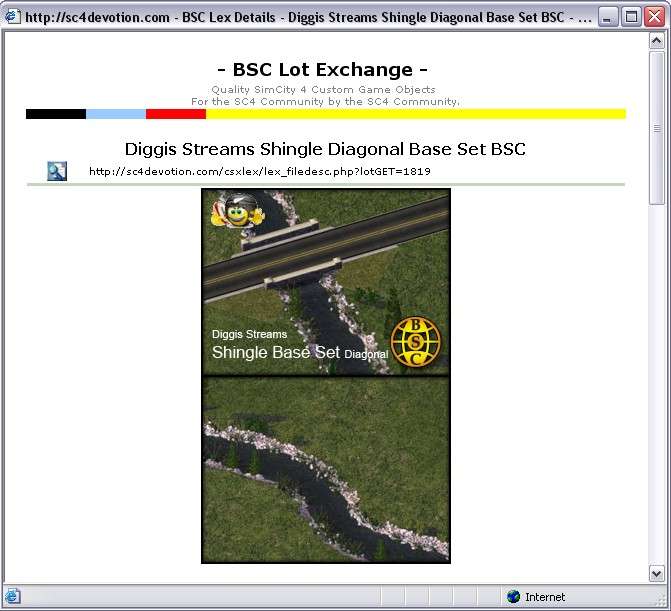Image resolution: width=671 pixels, height=611 pixels.
Task: Click the lower diagonal stream preview image
Action: pyautogui.click(x=326, y=470)
